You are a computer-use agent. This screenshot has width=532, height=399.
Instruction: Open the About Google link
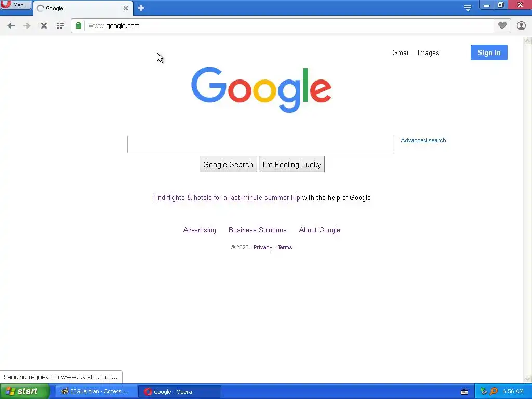point(320,230)
